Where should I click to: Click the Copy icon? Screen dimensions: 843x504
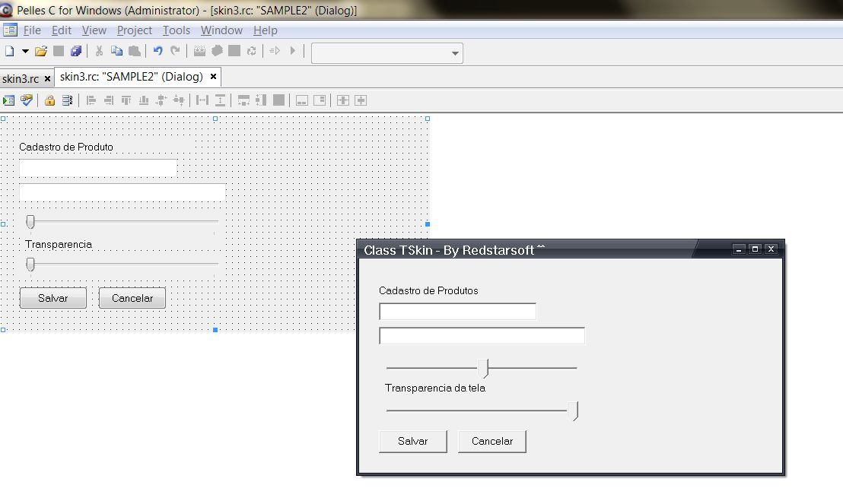[116, 51]
